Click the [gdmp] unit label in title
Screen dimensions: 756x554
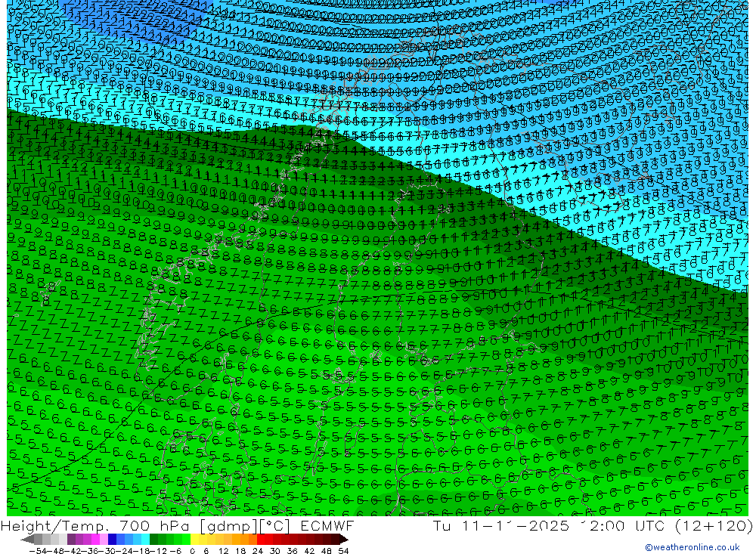(227, 526)
